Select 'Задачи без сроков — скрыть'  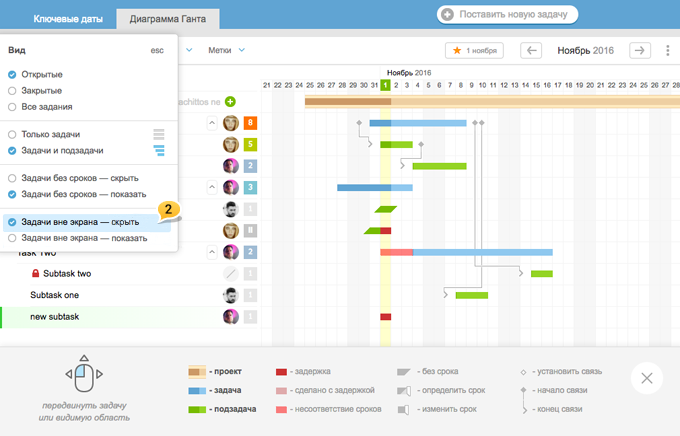[12, 177]
